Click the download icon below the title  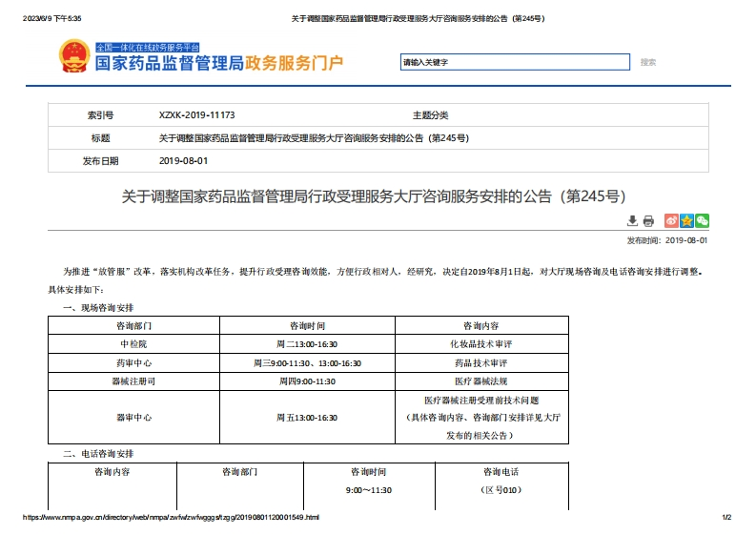coord(632,220)
